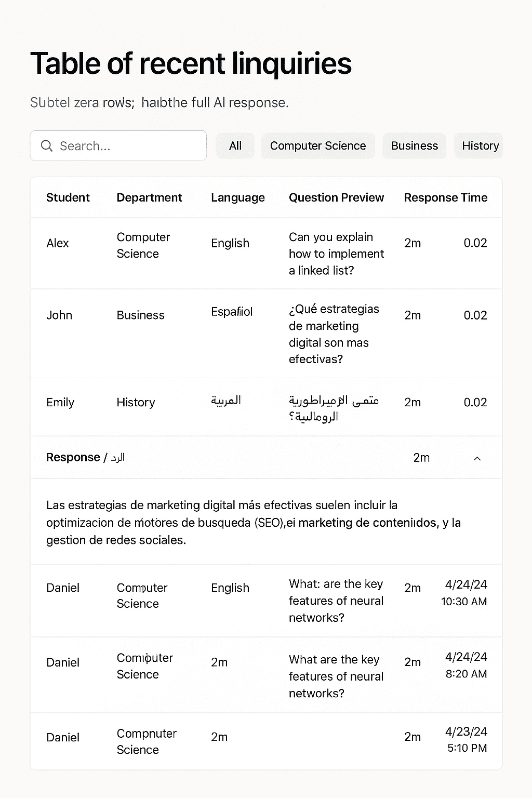Sort by the Response Time column

tap(445, 198)
